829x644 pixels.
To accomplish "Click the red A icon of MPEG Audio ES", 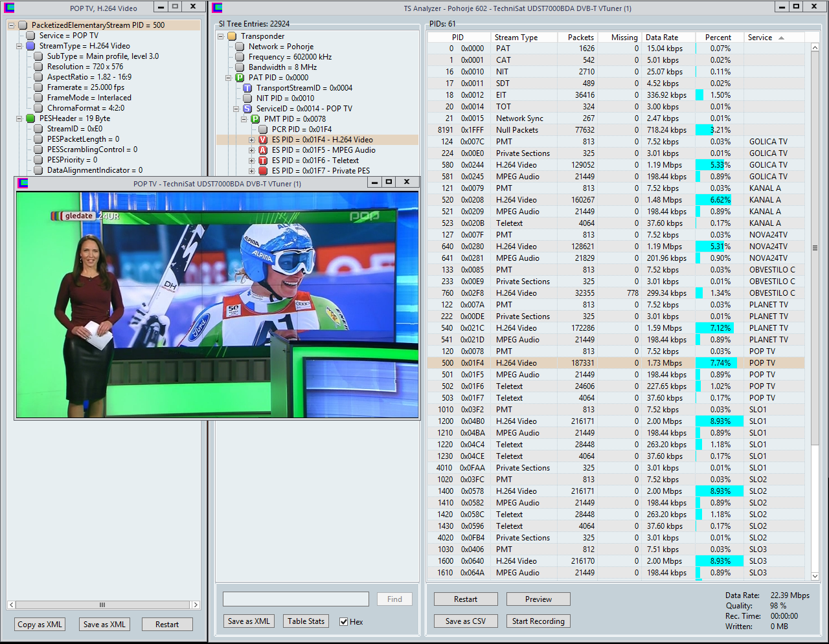I will point(263,150).
